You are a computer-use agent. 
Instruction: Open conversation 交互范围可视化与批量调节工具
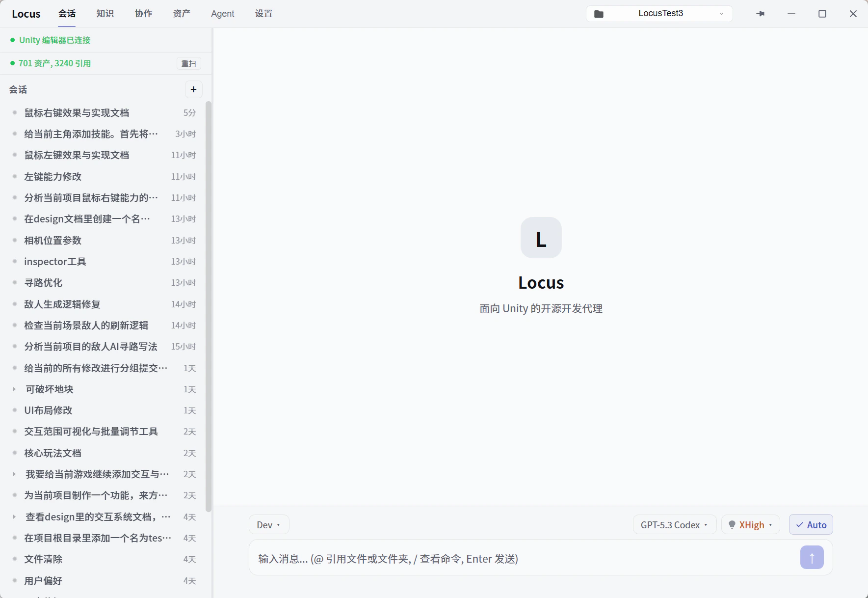point(104,432)
